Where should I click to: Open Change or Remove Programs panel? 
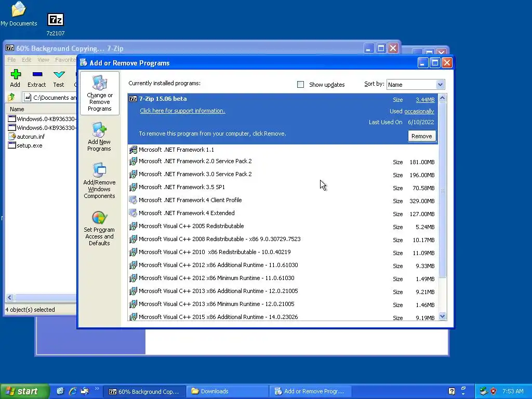pyautogui.click(x=99, y=94)
